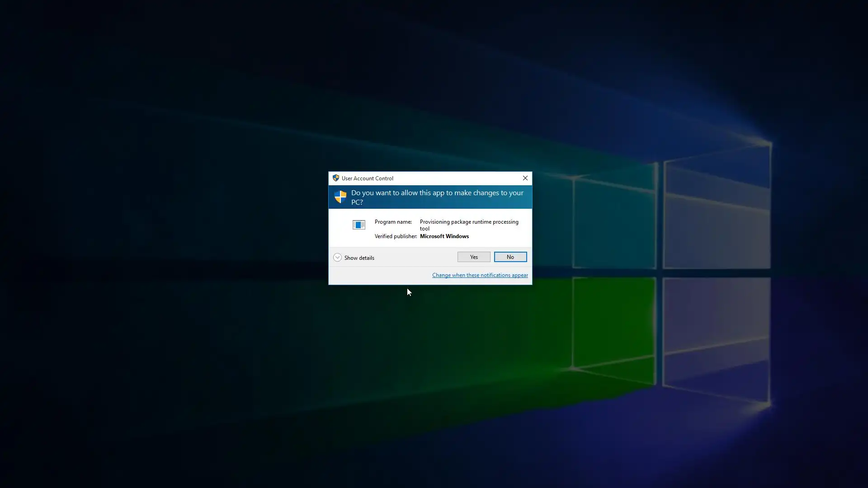
Task: Click the provisioning tool program icon
Action: pyautogui.click(x=359, y=225)
